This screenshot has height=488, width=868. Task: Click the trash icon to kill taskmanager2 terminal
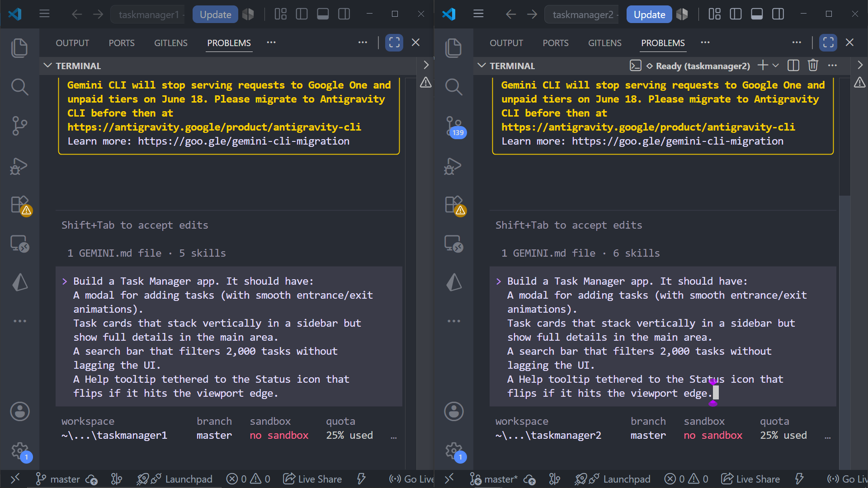[813, 66]
